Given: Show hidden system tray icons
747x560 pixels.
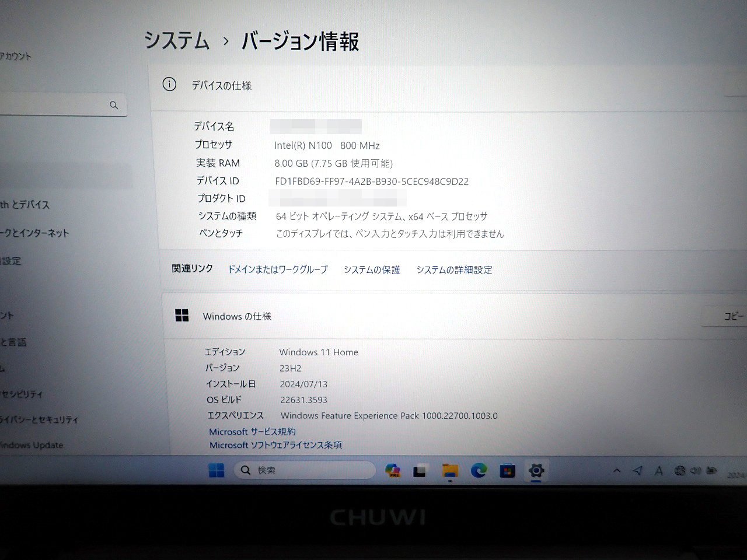Looking at the screenshot, I should [x=617, y=471].
